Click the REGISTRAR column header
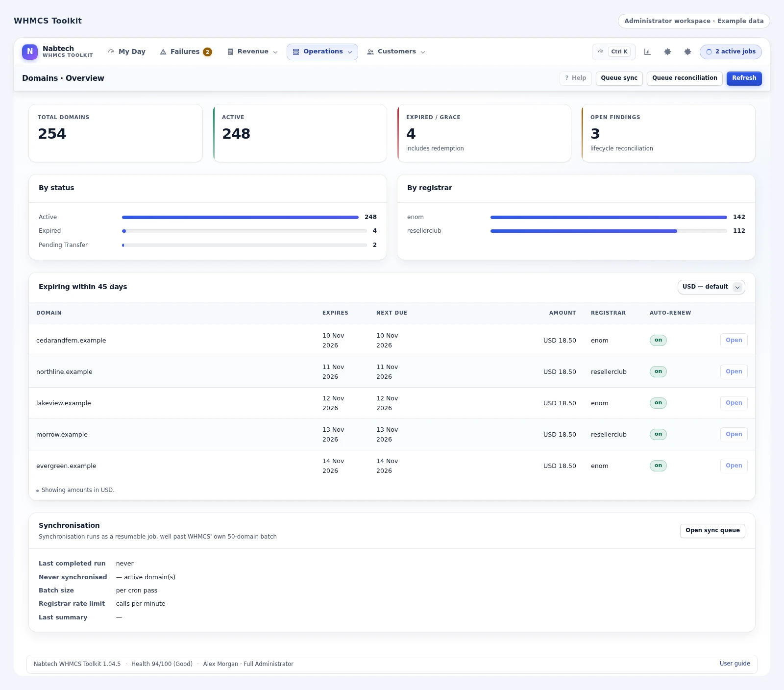 coord(608,313)
